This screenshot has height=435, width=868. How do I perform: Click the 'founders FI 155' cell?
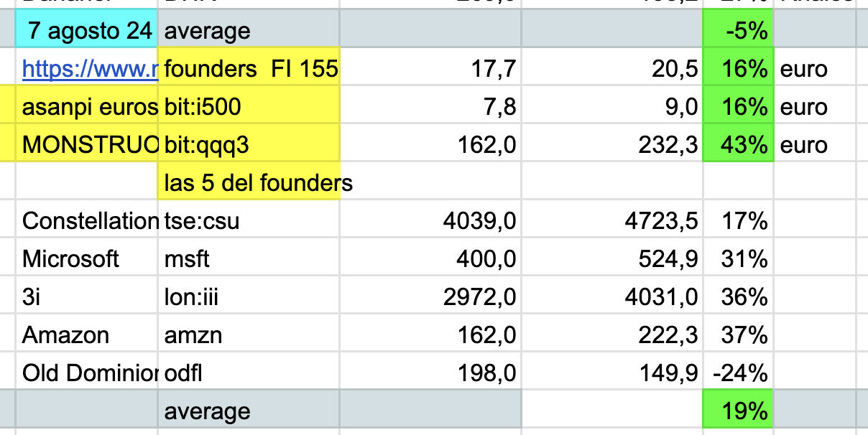[x=249, y=69]
